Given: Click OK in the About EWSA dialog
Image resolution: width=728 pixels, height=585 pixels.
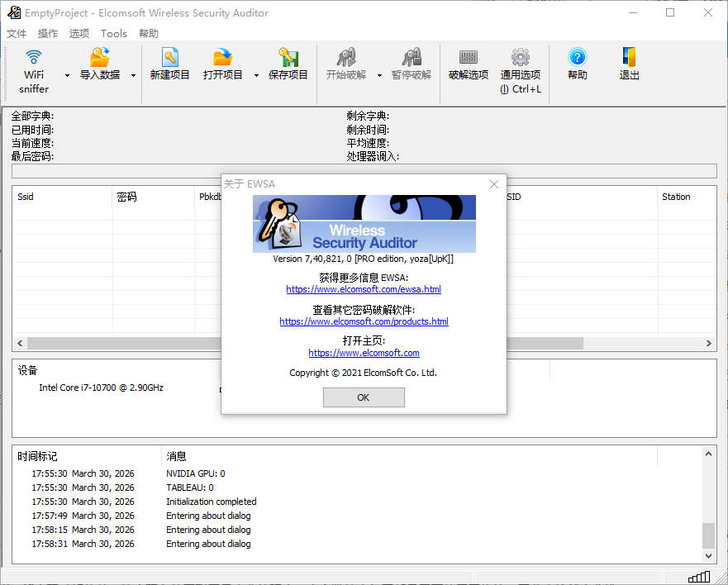Looking at the screenshot, I should [364, 397].
